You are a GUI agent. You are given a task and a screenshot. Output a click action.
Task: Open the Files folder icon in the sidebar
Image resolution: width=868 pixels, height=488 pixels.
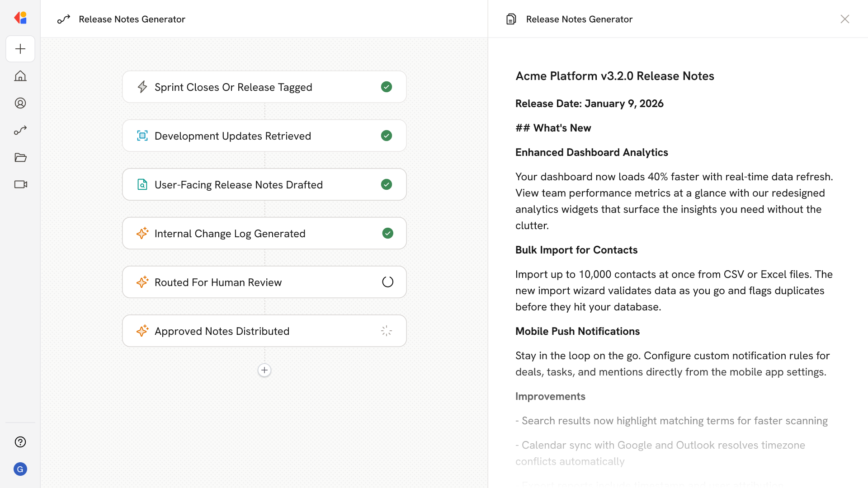click(20, 157)
